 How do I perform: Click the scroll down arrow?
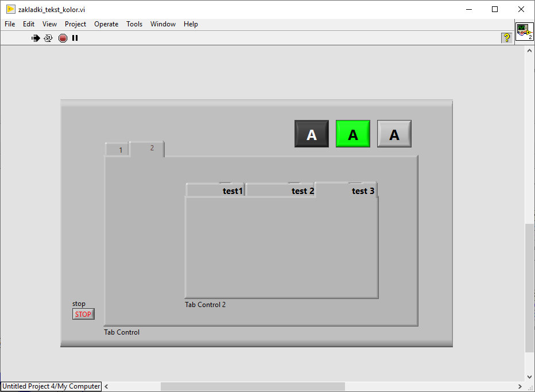(x=529, y=377)
